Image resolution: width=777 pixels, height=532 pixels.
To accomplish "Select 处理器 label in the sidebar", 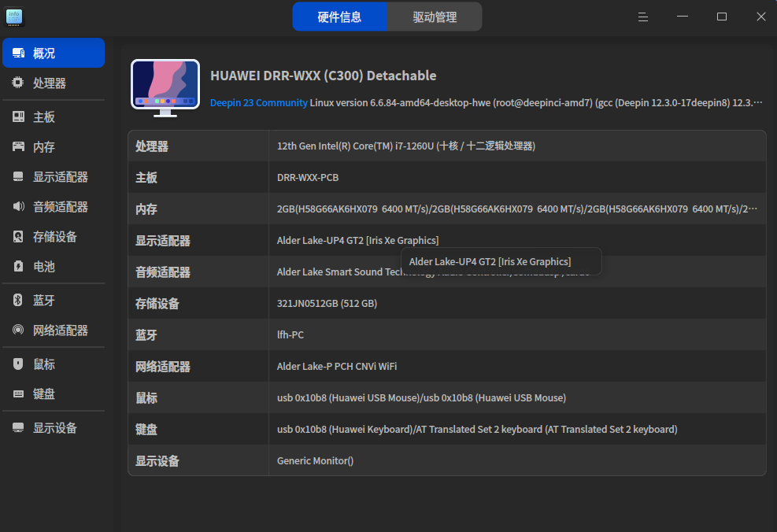I will tap(50, 83).
